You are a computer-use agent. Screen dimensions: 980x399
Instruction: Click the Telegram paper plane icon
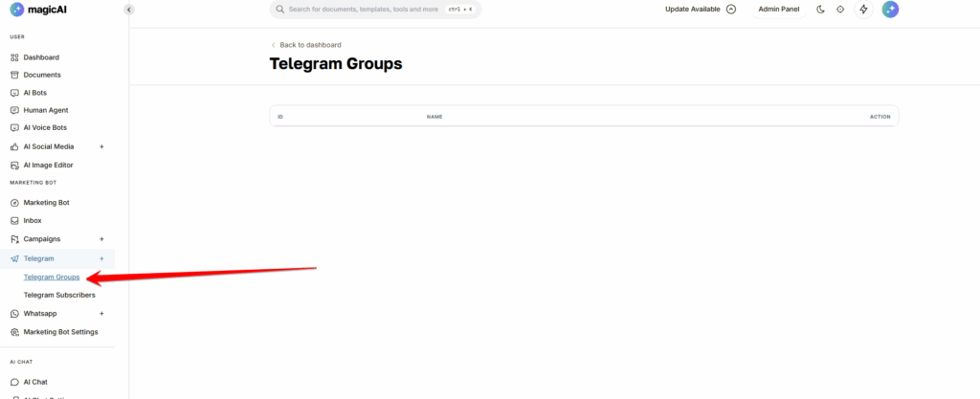[15, 258]
